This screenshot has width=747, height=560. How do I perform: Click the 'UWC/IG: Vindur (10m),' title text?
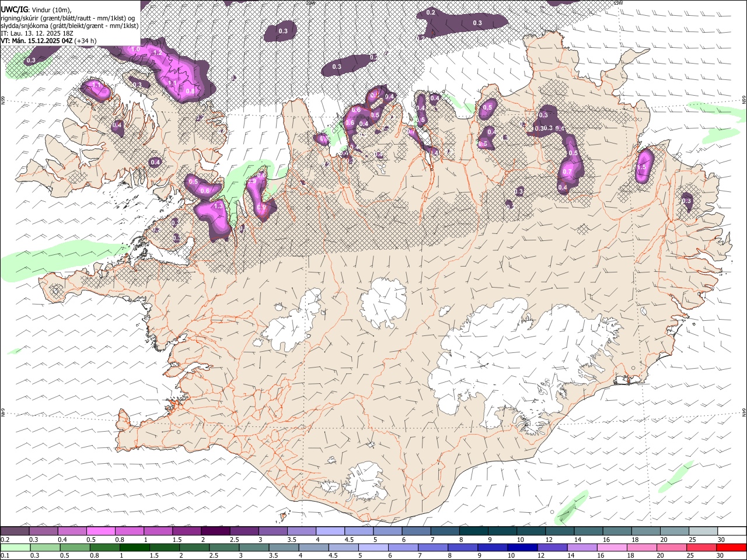click(x=36, y=9)
